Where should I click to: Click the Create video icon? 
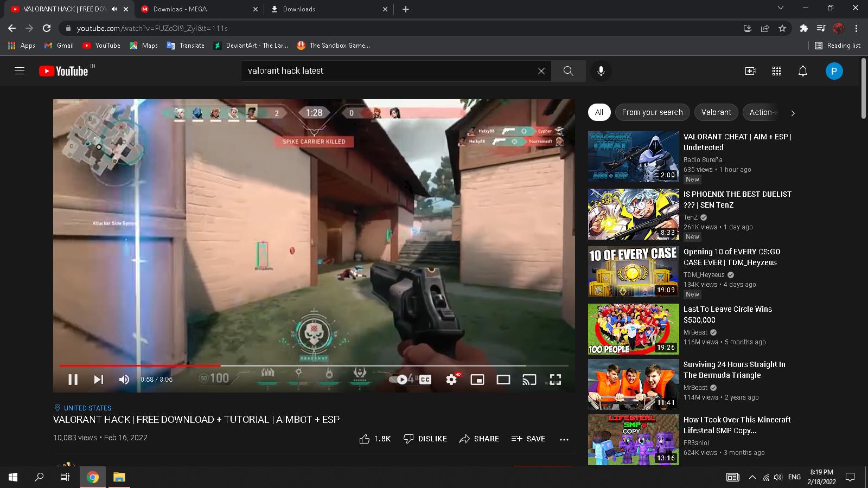pos(750,71)
